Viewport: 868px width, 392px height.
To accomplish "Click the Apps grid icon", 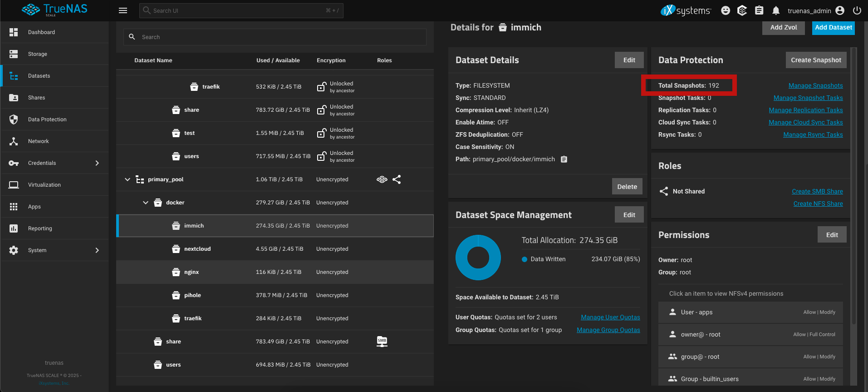I will pyautogui.click(x=14, y=207).
